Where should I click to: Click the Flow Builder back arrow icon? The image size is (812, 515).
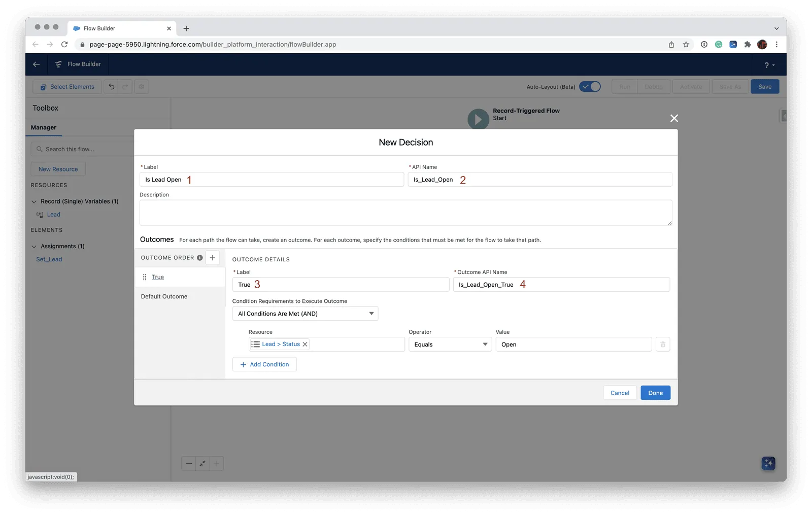coord(36,64)
